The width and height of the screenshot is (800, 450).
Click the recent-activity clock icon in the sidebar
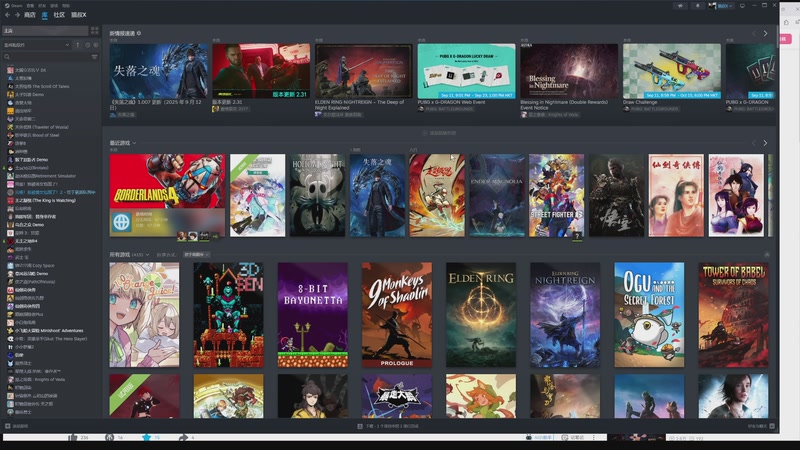point(87,45)
